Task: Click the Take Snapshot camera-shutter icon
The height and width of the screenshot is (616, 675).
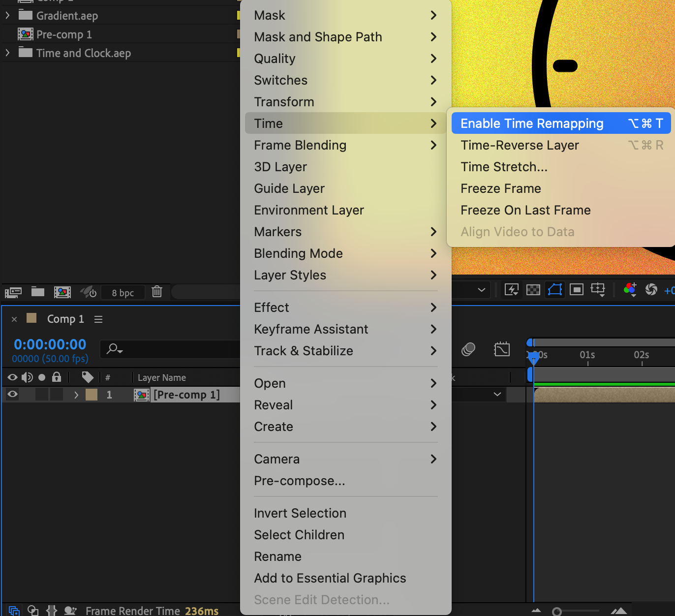Action: pyautogui.click(x=651, y=289)
